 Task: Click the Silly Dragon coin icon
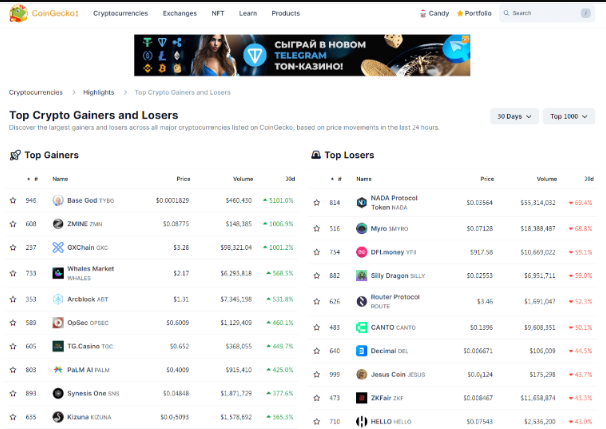[361, 276]
